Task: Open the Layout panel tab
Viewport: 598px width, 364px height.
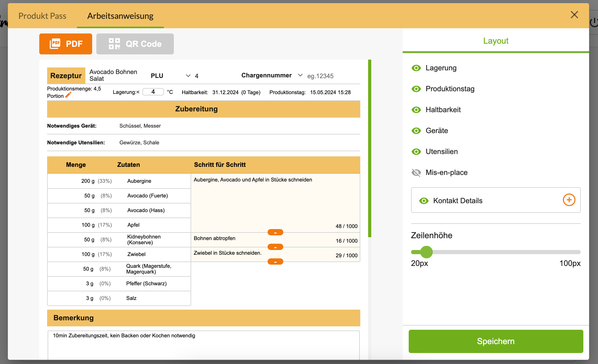Action: coord(496,41)
